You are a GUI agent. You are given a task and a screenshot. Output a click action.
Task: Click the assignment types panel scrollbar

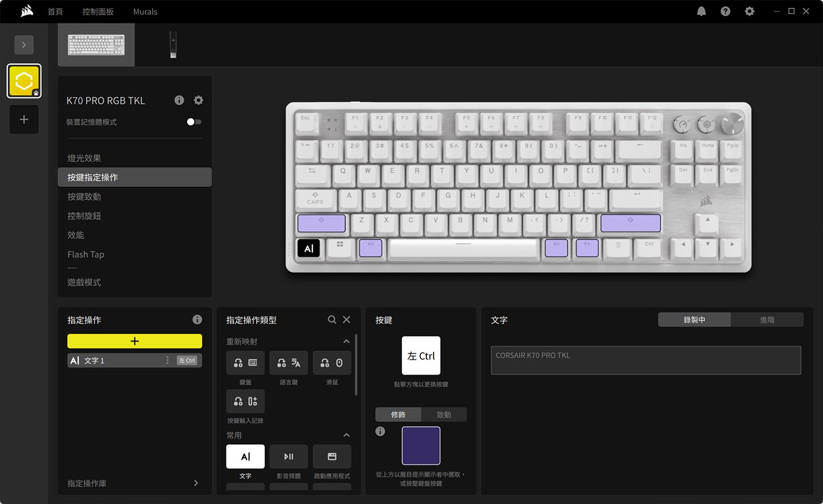click(356, 364)
